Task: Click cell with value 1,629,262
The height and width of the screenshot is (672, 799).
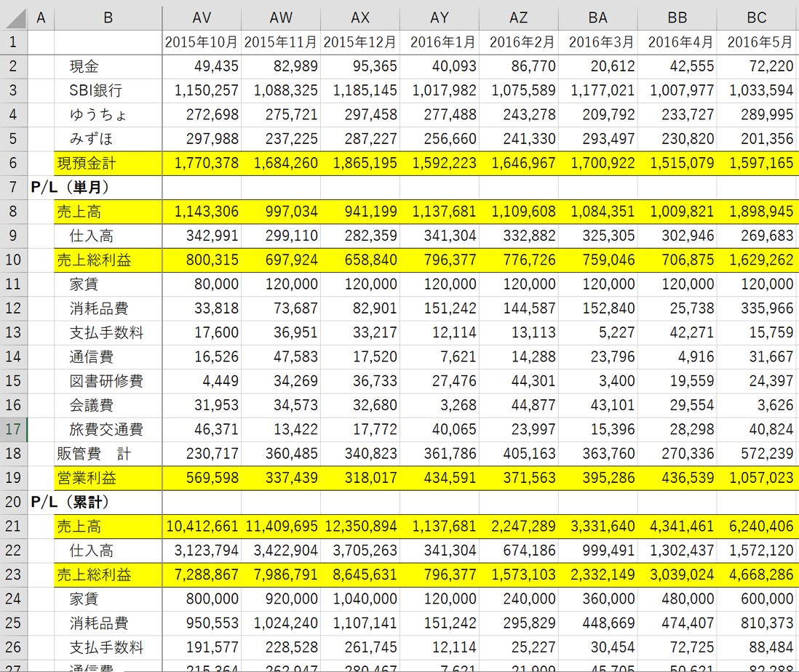Action: 758,260
